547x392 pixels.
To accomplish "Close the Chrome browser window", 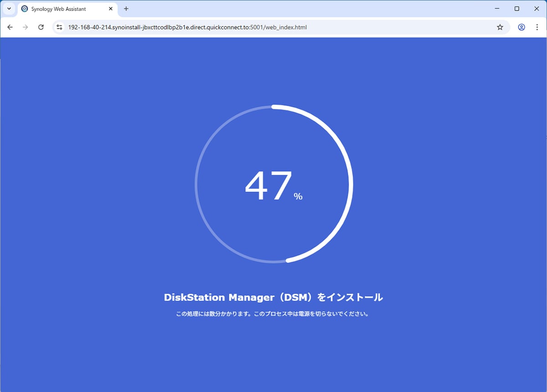I will (x=537, y=9).
